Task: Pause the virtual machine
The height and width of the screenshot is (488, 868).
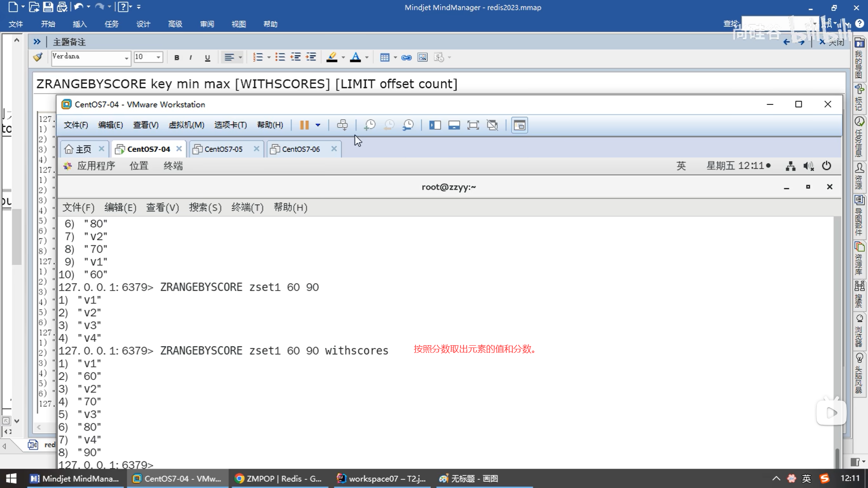Action: coord(304,125)
